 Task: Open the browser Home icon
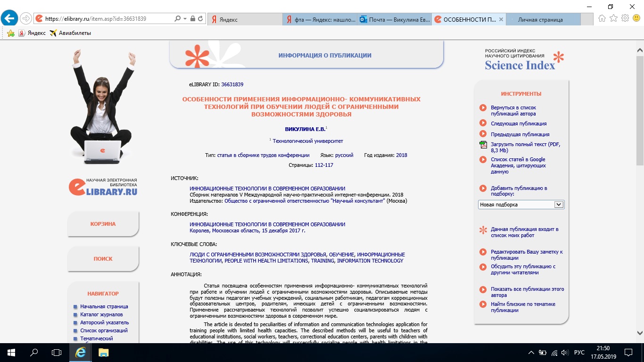602,18
